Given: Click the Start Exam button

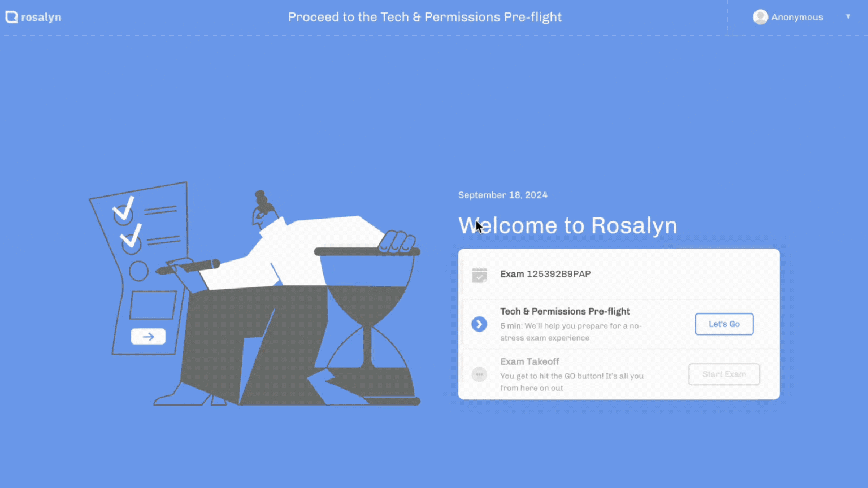Looking at the screenshot, I should [724, 374].
